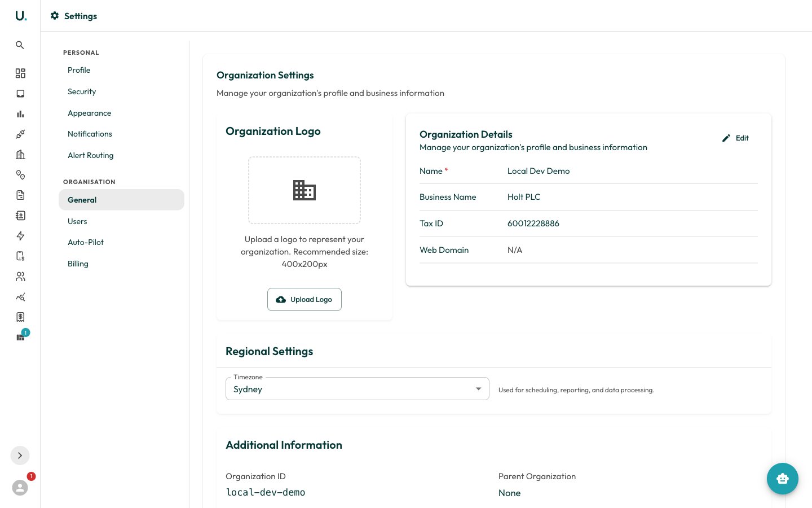Open user account avatar menu
The image size is (812, 508).
pyautogui.click(x=20, y=487)
